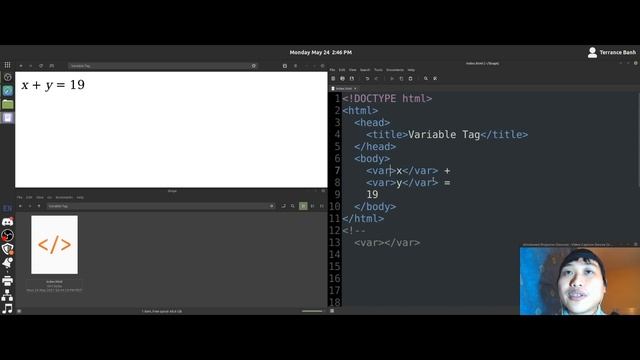Click the file manager path bar
Viewport: 640px width, 360px height.
[x=160, y=206]
